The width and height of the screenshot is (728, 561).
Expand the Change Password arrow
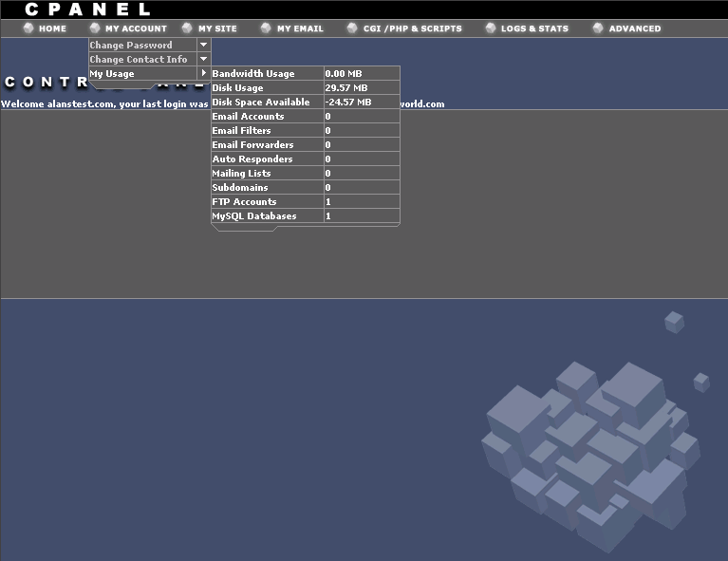(x=203, y=45)
